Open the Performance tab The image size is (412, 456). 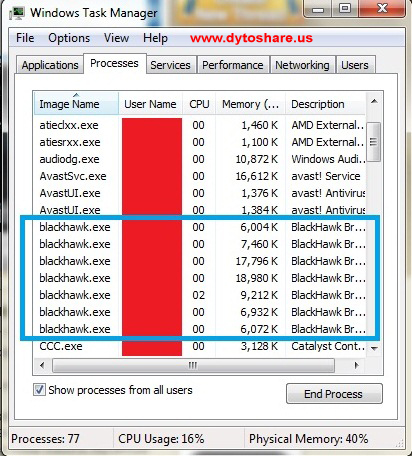(x=233, y=65)
